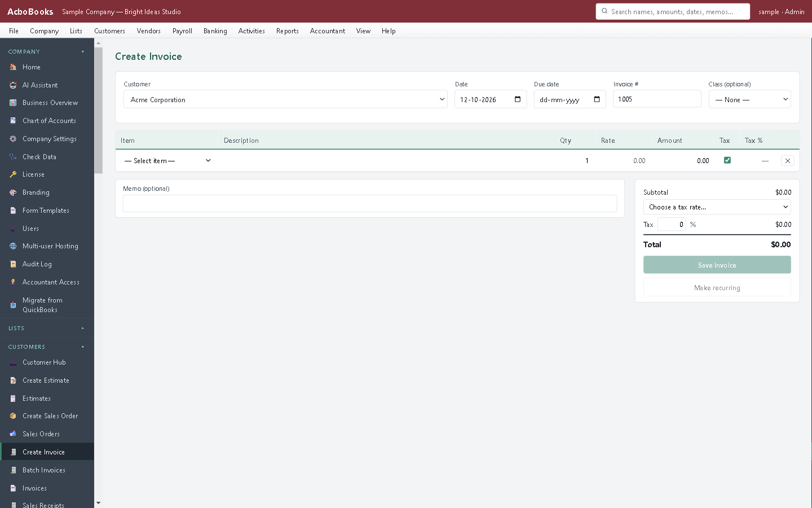812x508 pixels.
Task: Click the Migrate from QuickBooks icon
Action: (13, 305)
